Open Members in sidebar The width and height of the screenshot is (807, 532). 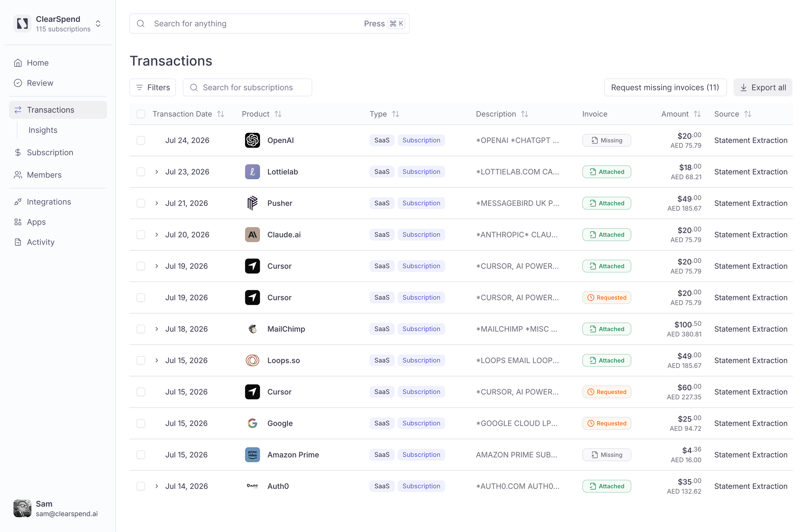(x=58, y=175)
